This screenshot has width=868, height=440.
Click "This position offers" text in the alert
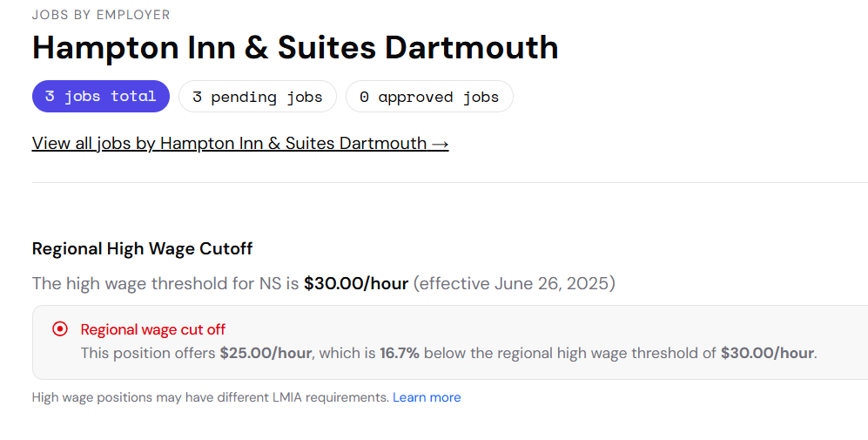[x=148, y=353]
